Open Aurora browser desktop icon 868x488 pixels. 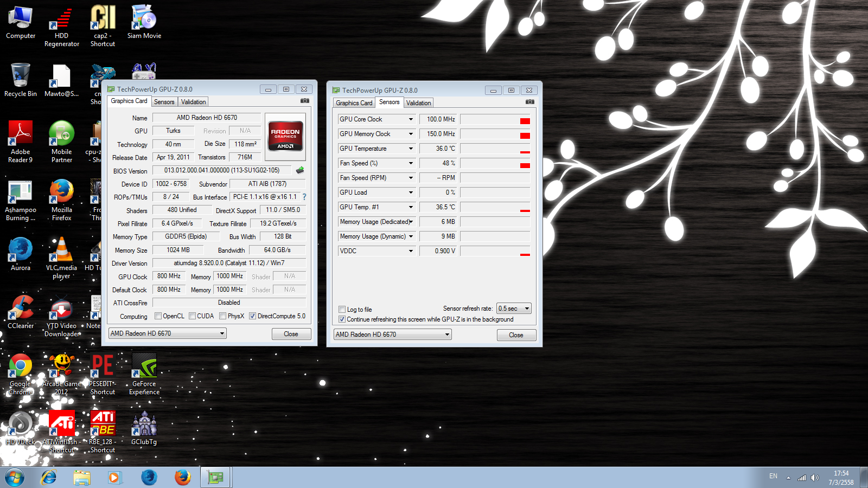pos(21,254)
